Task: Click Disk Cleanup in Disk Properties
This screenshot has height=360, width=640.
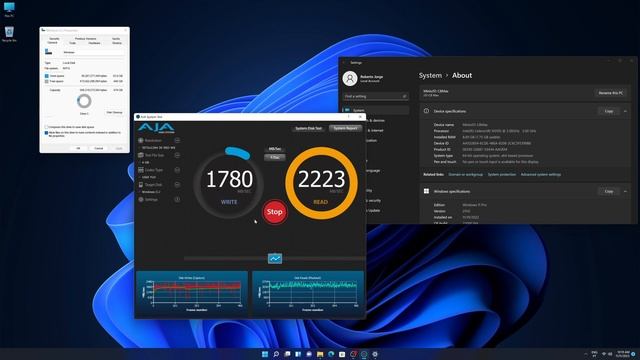Action: pos(114,112)
